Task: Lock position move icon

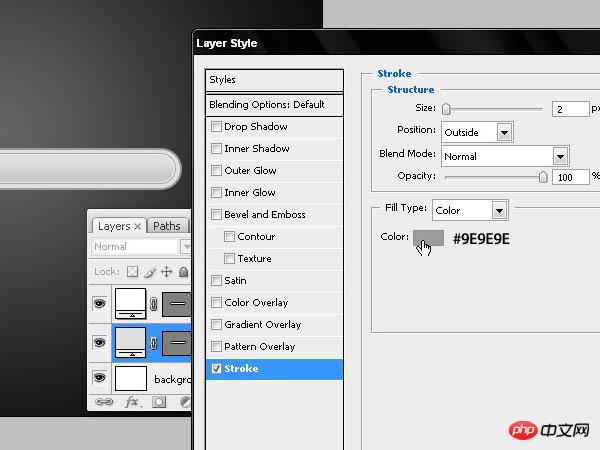Action: [x=166, y=272]
